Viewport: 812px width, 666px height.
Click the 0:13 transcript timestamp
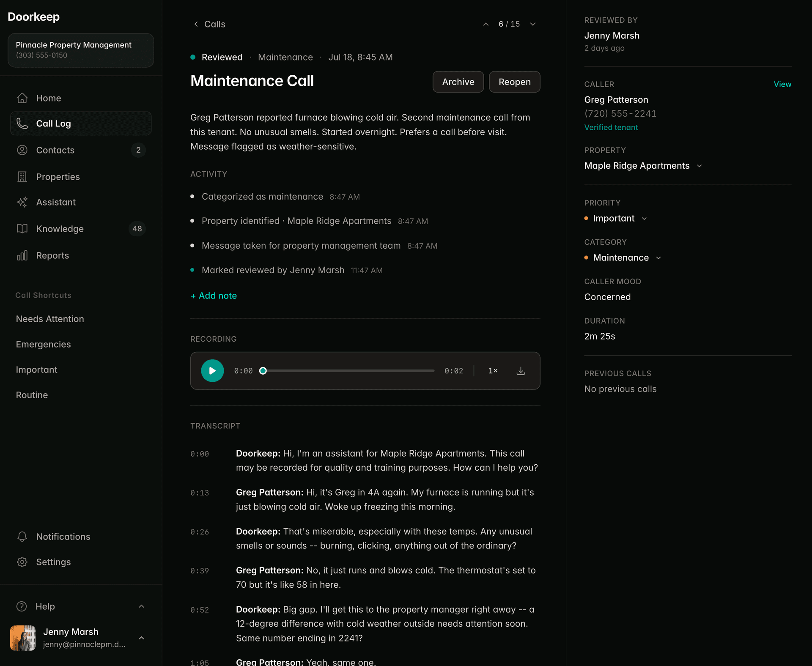click(200, 493)
